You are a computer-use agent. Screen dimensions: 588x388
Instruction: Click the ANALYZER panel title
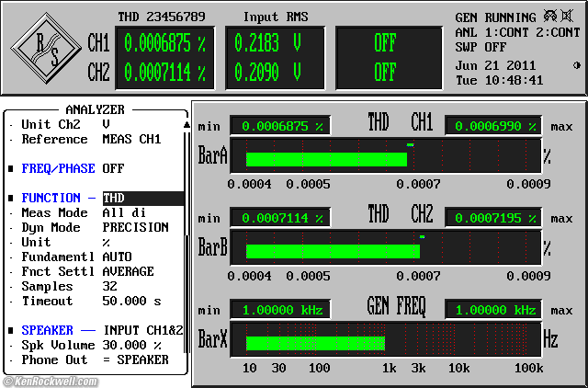[96, 110]
